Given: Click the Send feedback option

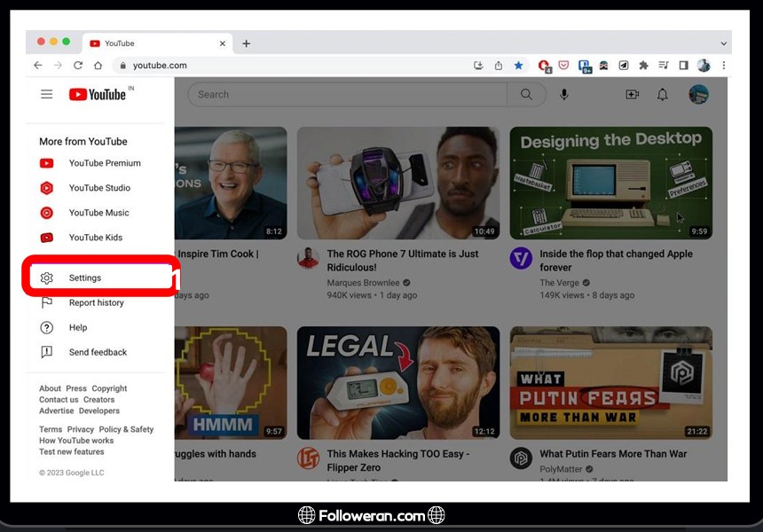Looking at the screenshot, I should 98,353.
